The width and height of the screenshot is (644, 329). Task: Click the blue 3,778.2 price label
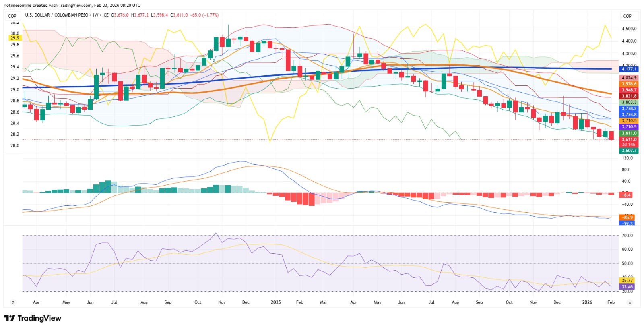pos(629,108)
